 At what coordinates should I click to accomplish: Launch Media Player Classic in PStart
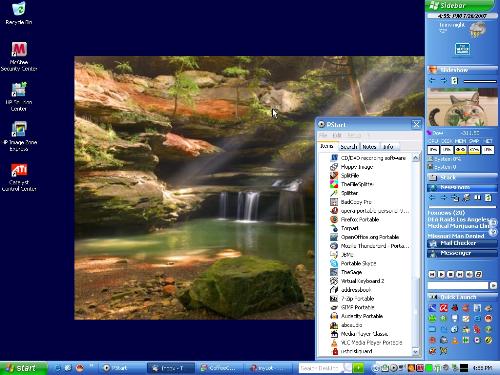coord(359,334)
